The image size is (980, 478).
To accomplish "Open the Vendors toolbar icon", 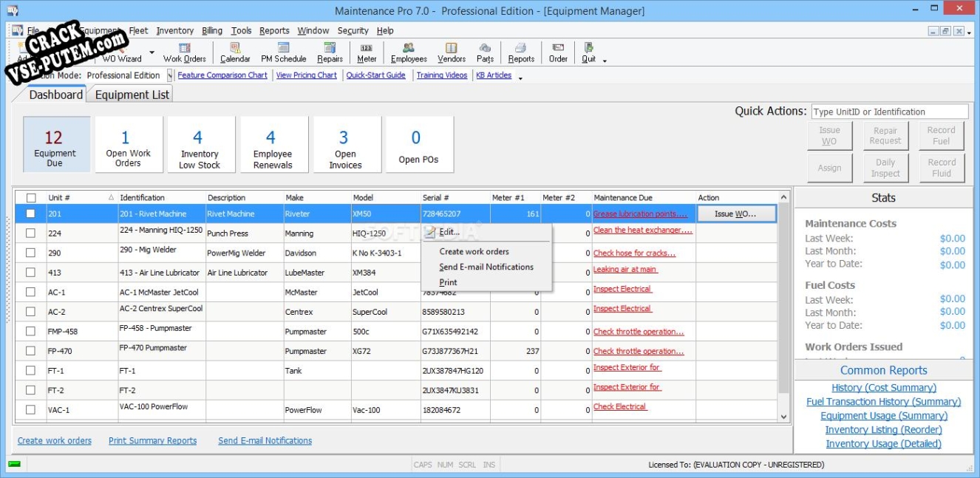I will tap(451, 52).
